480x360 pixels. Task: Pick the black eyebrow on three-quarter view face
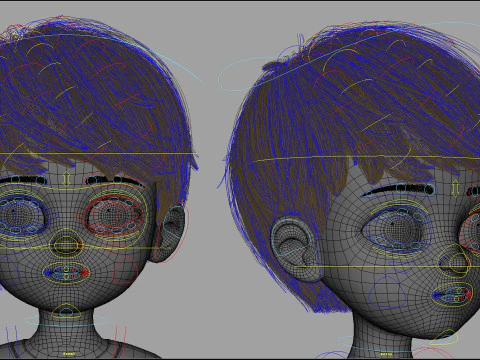click(398, 189)
